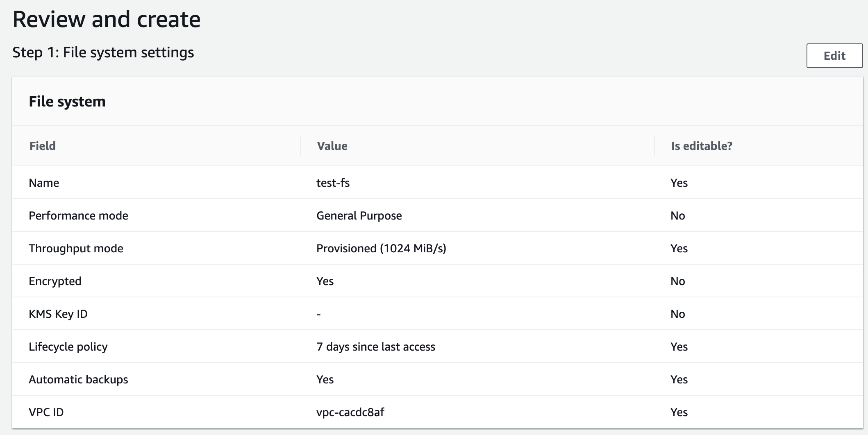Select the file system name value test-fs

[333, 183]
